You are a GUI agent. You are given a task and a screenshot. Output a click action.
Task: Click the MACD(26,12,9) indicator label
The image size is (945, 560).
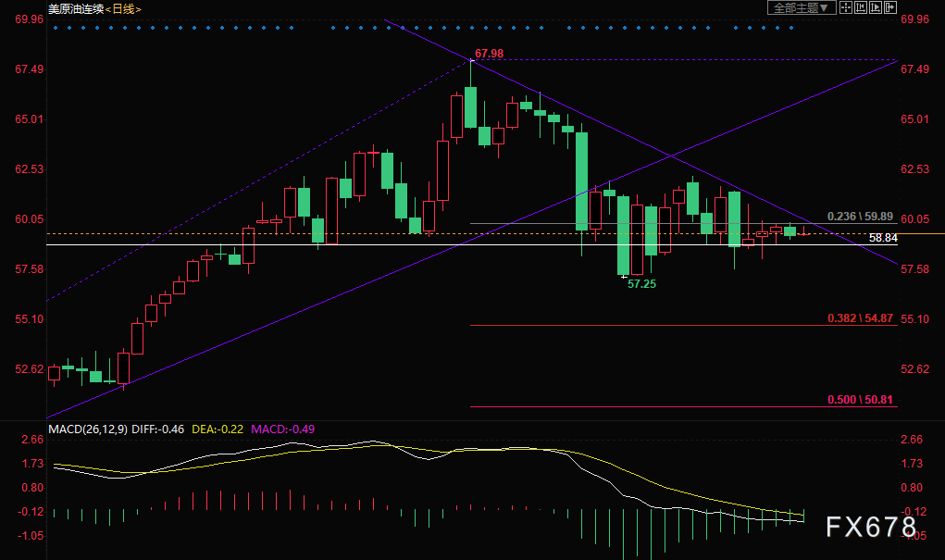click(x=88, y=429)
